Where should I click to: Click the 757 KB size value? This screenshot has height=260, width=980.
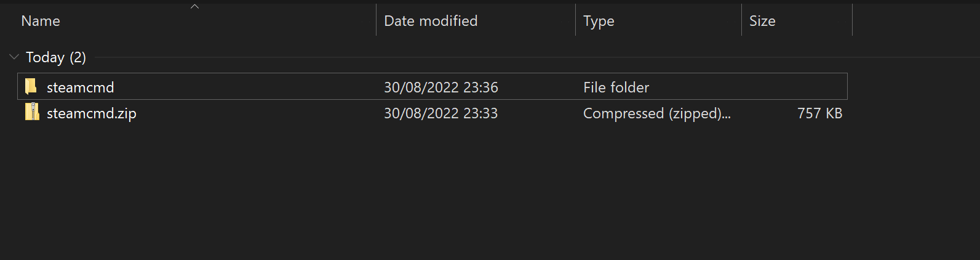tap(819, 113)
